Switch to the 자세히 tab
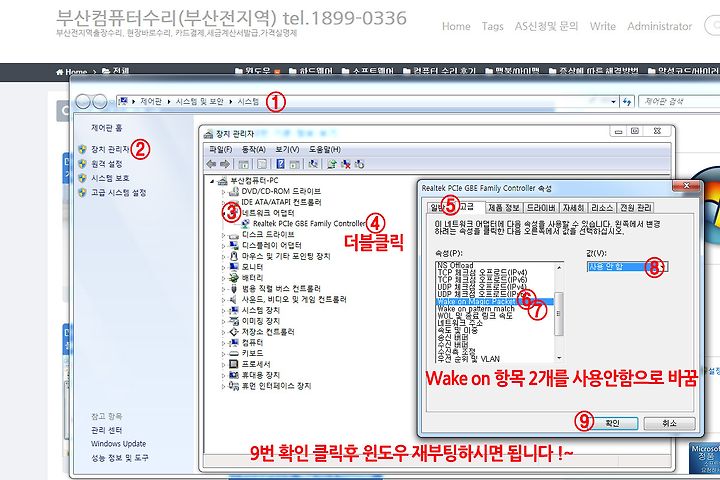720x480 pixels. (x=573, y=208)
